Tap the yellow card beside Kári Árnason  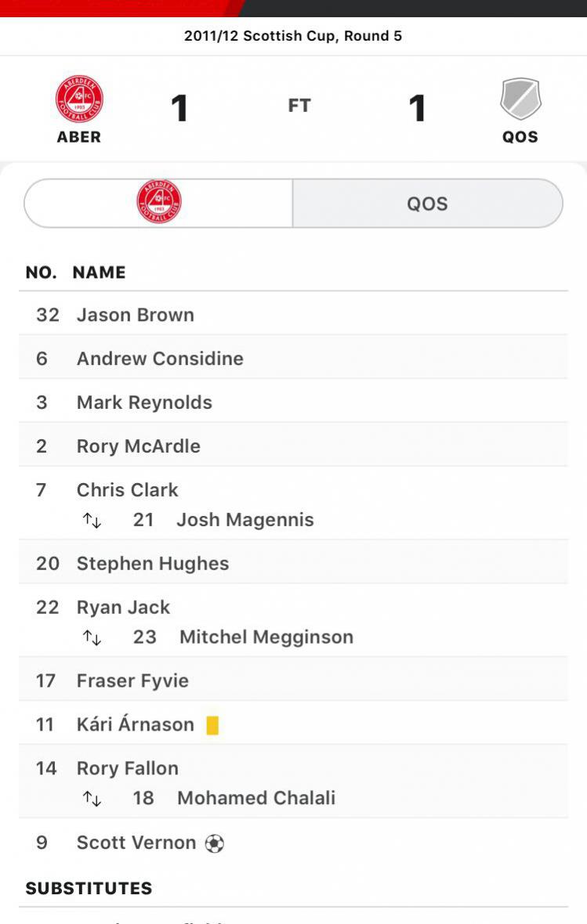pyautogui.click(x=212, y=725)
